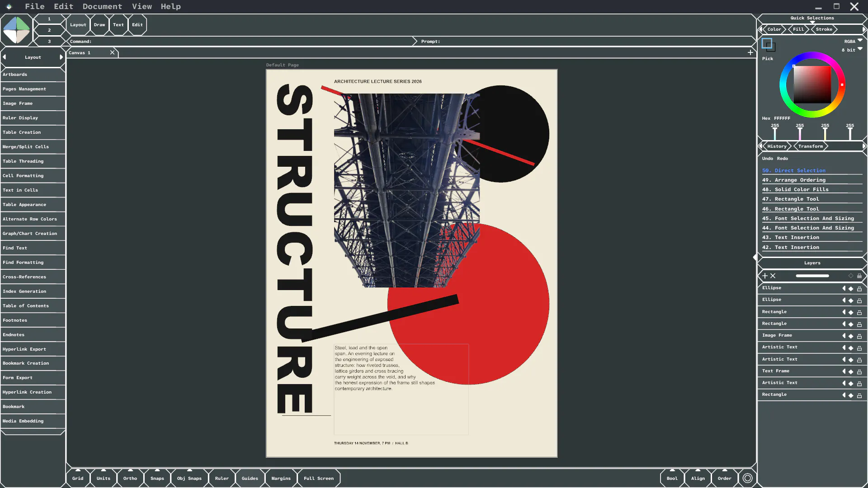Expand the Quick Selections panel arrow
Screen dimensions: 868x488
(x=812, y=22)
